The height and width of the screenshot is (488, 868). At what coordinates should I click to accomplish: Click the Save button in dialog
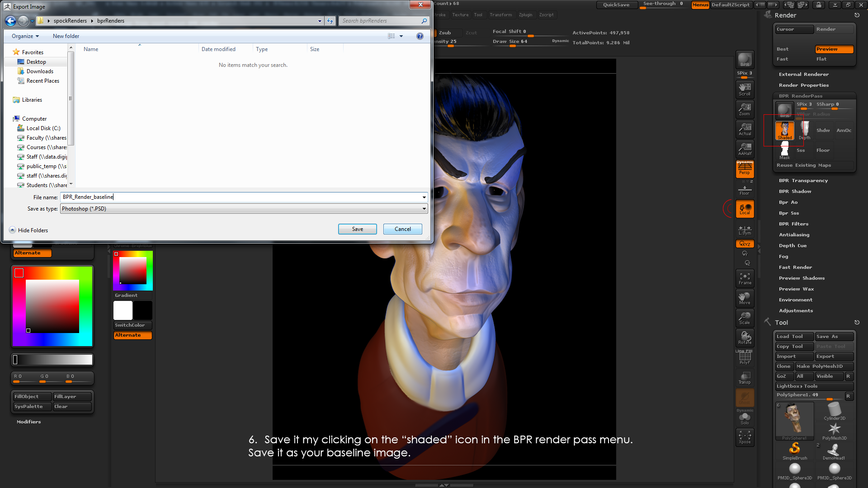357,229
